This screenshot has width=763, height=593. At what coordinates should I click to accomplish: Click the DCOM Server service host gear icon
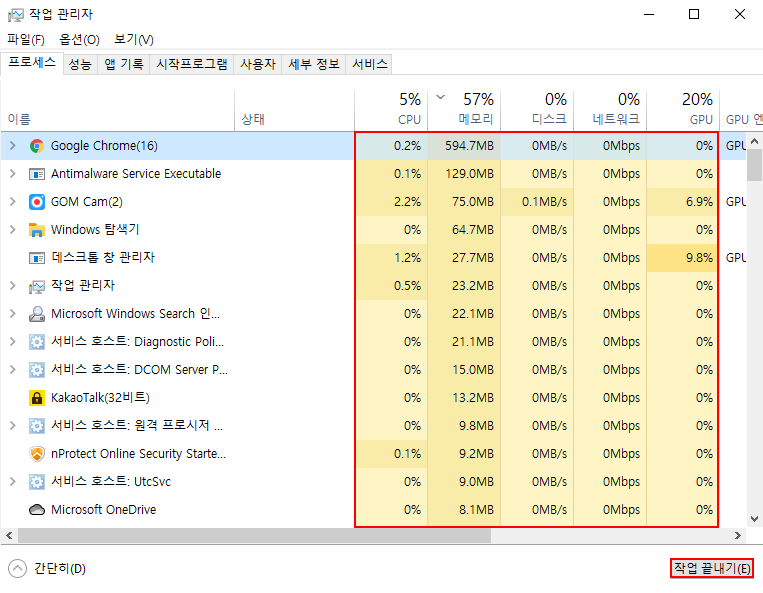(x=36, y=370)
